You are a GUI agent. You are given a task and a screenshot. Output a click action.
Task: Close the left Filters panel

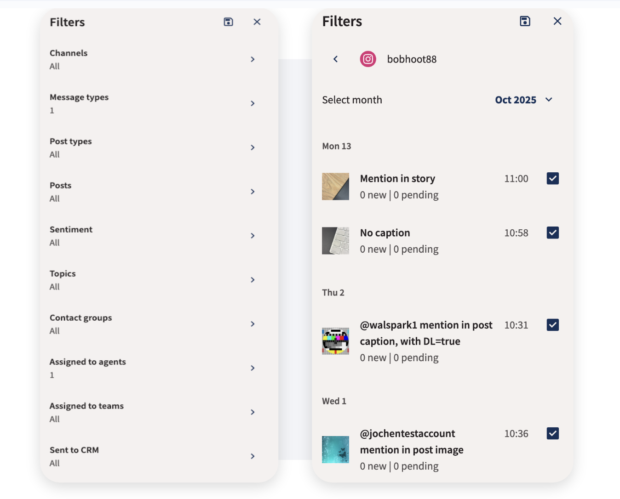coord(257,22)
